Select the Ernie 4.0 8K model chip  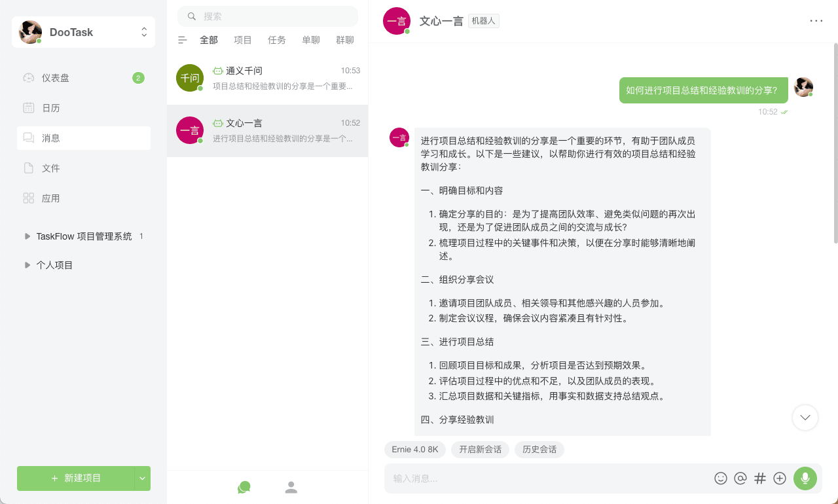pyautogui.click(x=415, y=450)
